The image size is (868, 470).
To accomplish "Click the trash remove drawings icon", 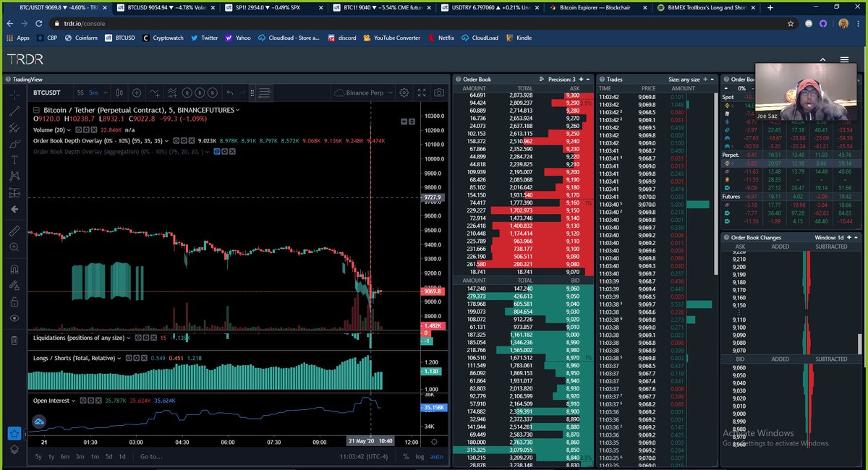I will (x=14, y=340).
